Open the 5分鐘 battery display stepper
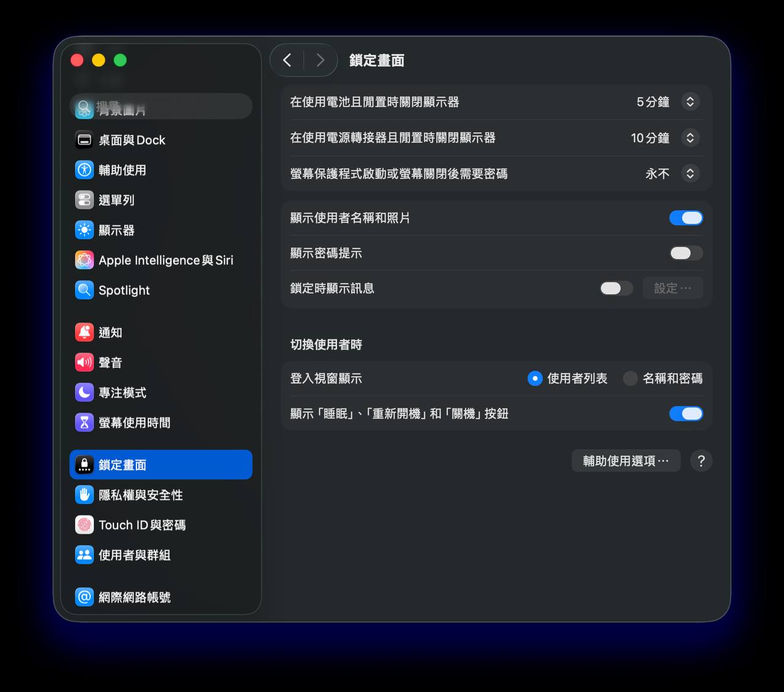 click(x=691, y=102)
